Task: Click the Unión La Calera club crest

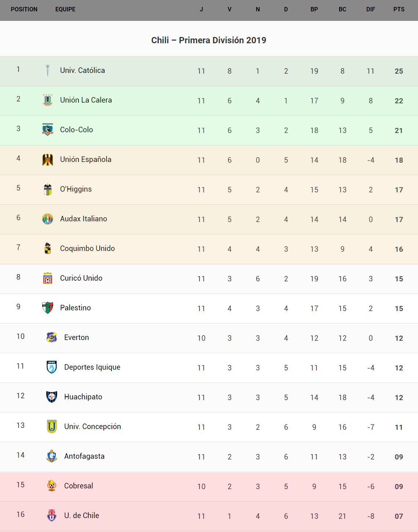Action: (x=48, y=100)
